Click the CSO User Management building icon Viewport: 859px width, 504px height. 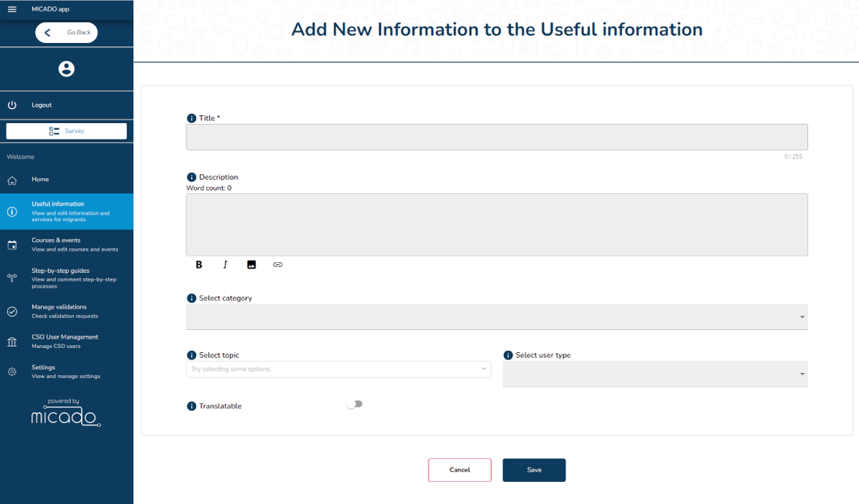(x=11, y=341)
